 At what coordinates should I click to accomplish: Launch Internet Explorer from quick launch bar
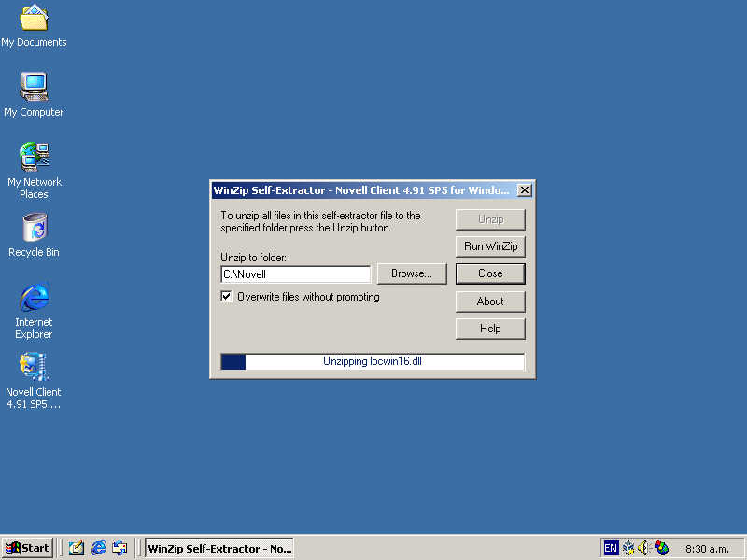(x=98, y=548)
